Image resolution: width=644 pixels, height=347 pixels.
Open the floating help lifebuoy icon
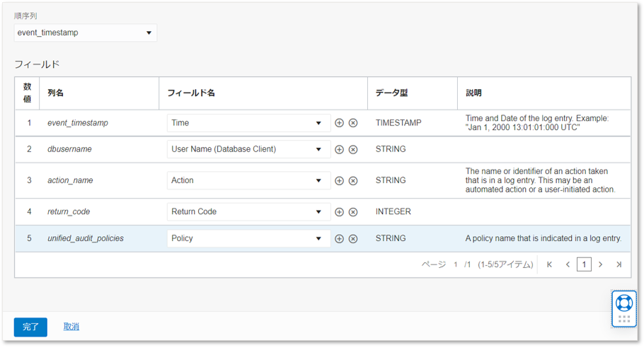click(623, 303)
